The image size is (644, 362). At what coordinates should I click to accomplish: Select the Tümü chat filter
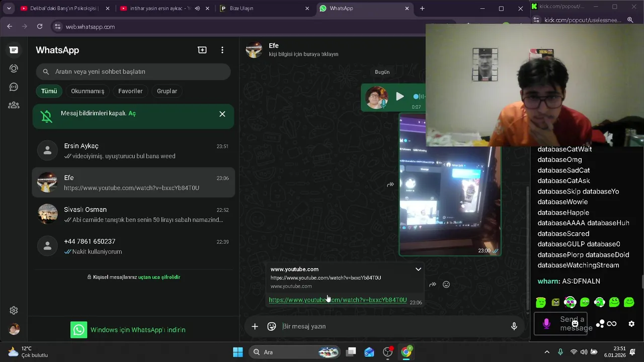pyautogui.click(x=49, y=91)
